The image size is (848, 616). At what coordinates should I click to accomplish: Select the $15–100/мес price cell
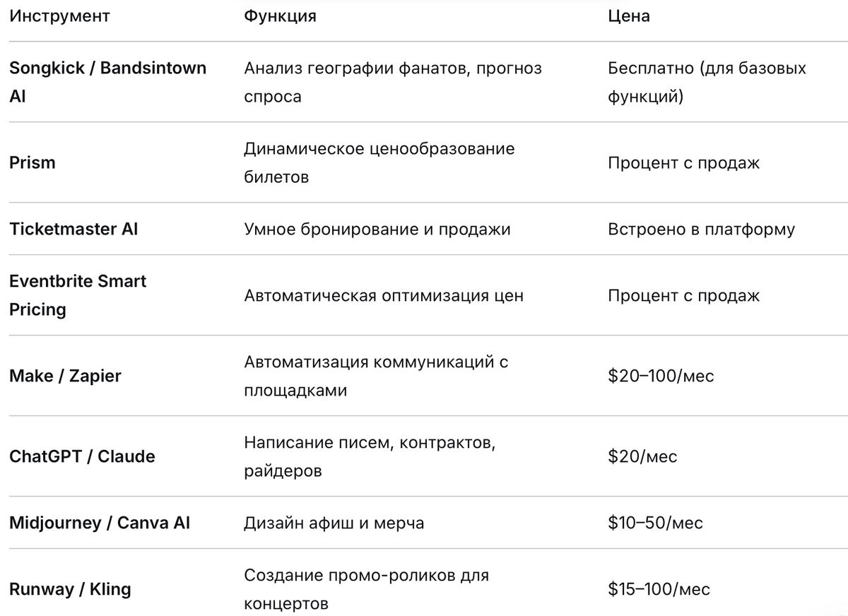659,589
